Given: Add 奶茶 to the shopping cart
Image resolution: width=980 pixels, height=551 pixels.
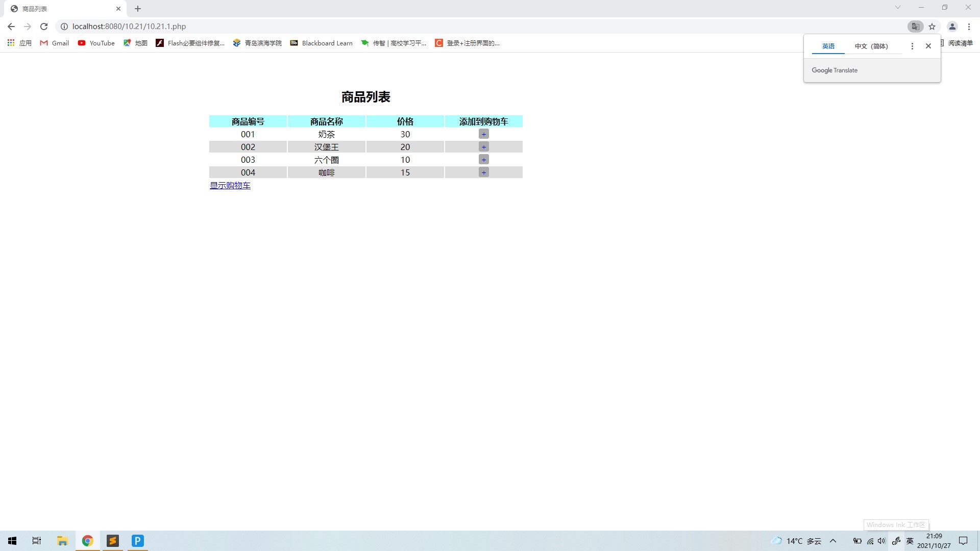Looking at the screenshot, I should coord(483,134).
